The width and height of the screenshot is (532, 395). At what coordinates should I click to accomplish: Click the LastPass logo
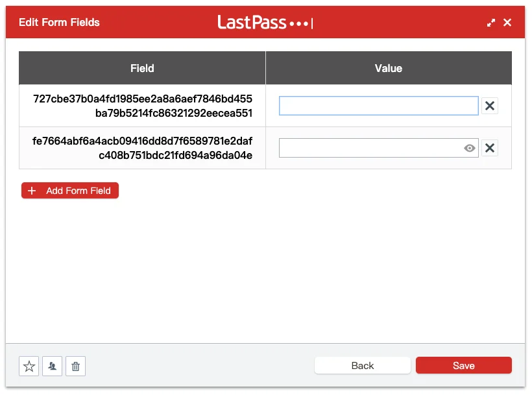[x=265, y=23]
